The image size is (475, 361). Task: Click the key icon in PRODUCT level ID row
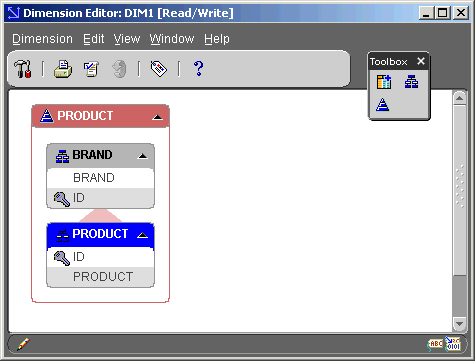click(62, 257)
